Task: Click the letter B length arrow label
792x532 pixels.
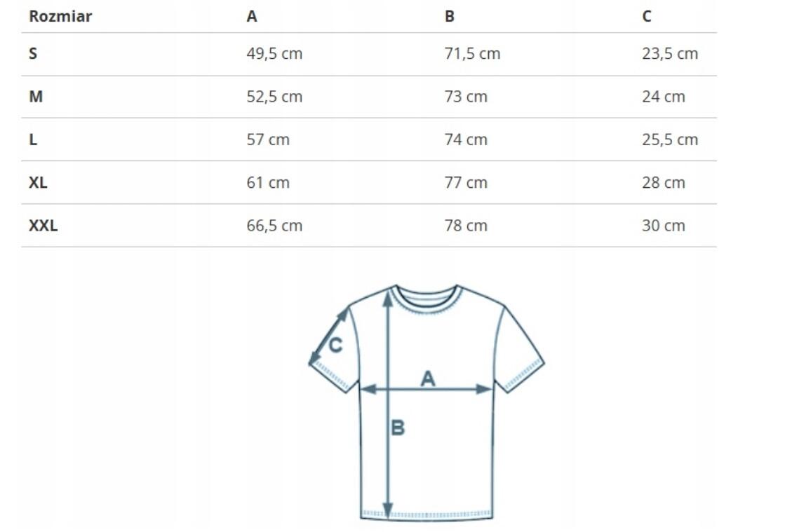Action: point(398,428)
